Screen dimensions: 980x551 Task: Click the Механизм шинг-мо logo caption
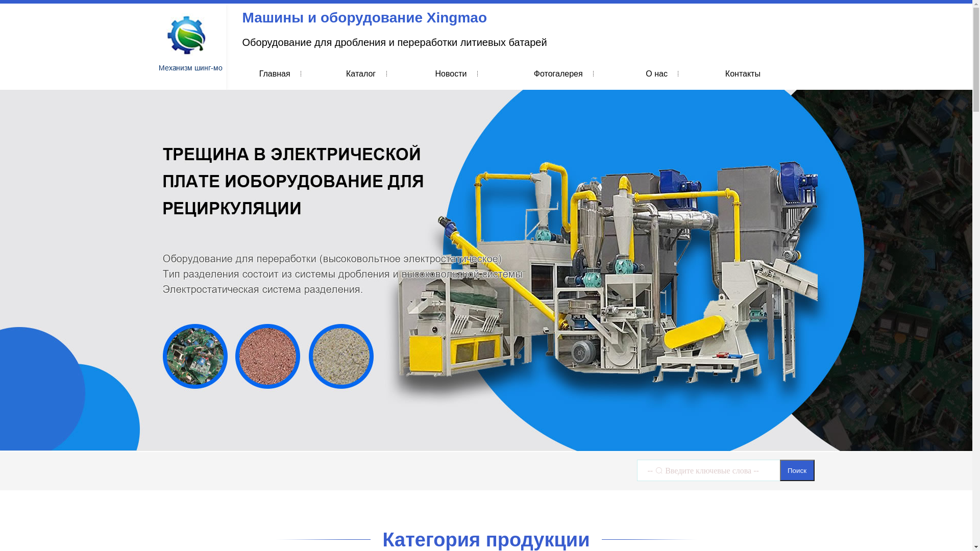pos(190,68)
